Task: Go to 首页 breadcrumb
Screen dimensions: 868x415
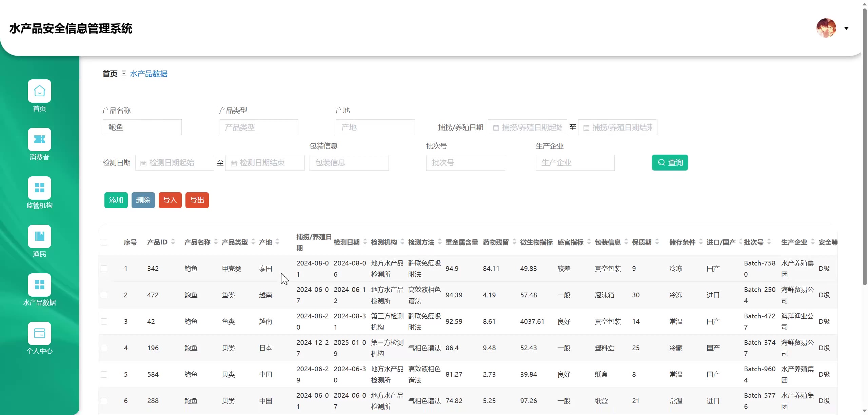Action: click(x=110, y=74)
